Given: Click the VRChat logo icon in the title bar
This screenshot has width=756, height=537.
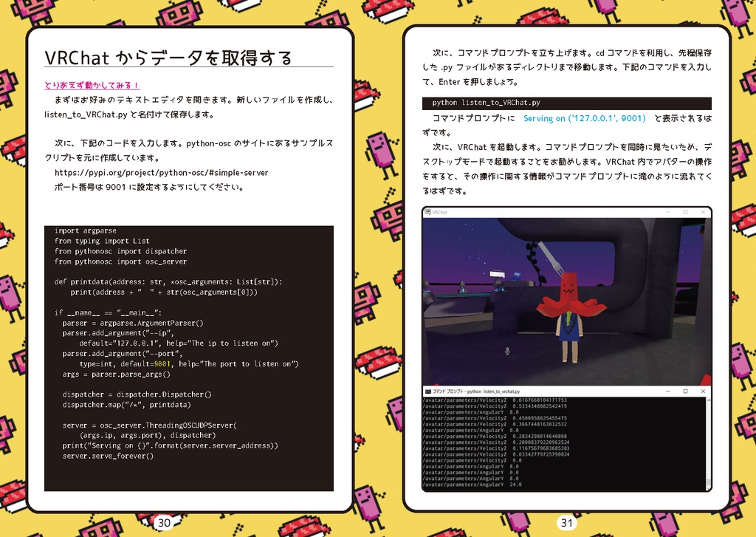Looking at the screenshot, I should [x=428, y=212].
